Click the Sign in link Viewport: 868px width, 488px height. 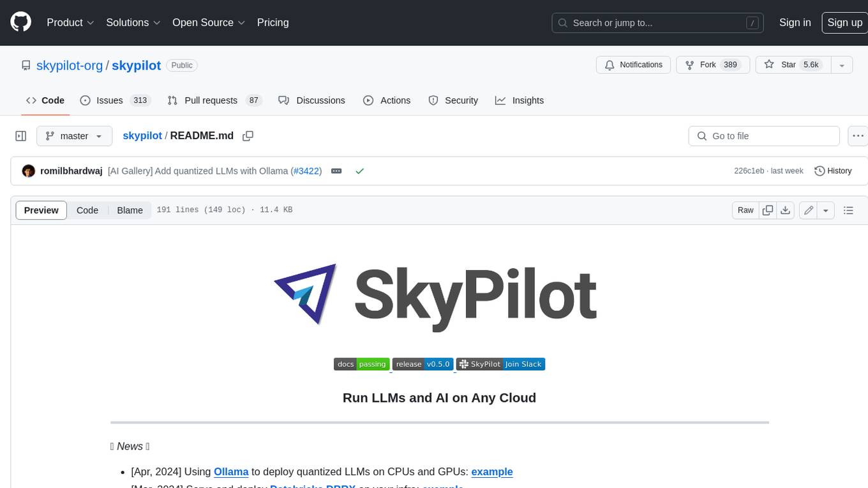point(795,22)
